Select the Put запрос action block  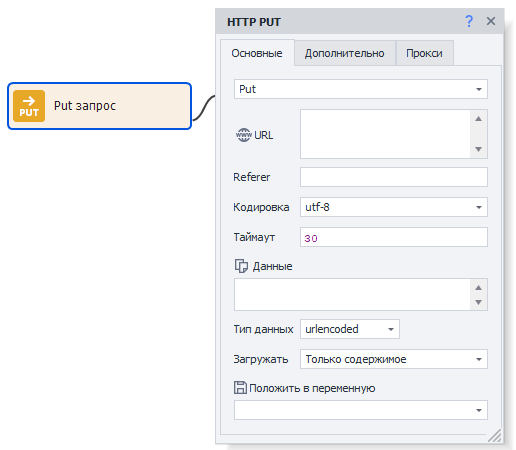pyautogui.click(x=99, y=106)
